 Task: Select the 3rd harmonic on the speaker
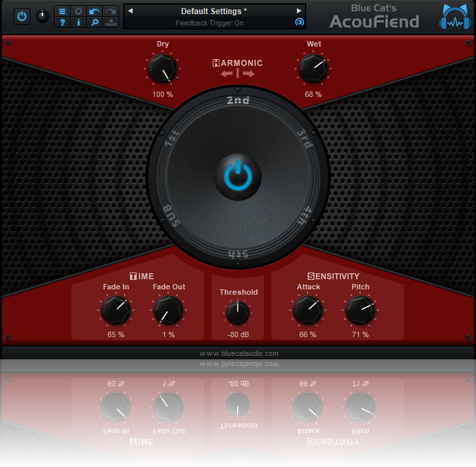click(x=305, y=139)
